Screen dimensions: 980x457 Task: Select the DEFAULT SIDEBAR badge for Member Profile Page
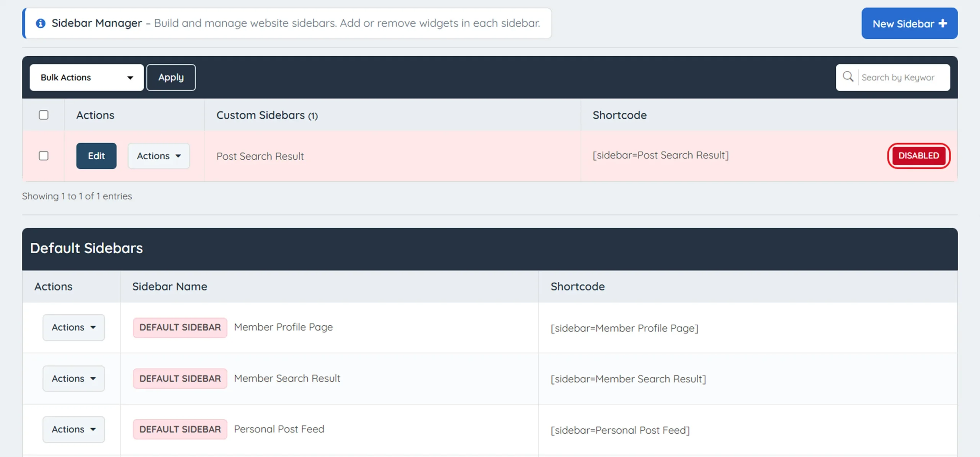coord(180,327)
